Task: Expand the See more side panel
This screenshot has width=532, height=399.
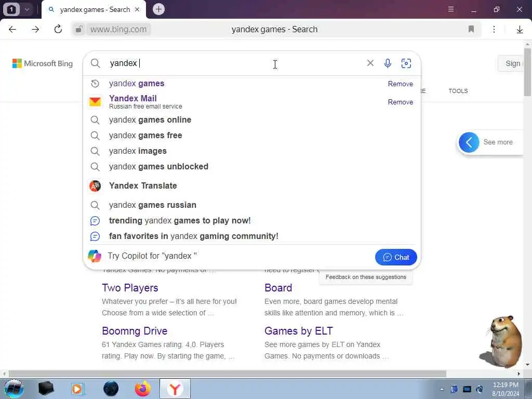Action: coord(469,142)
